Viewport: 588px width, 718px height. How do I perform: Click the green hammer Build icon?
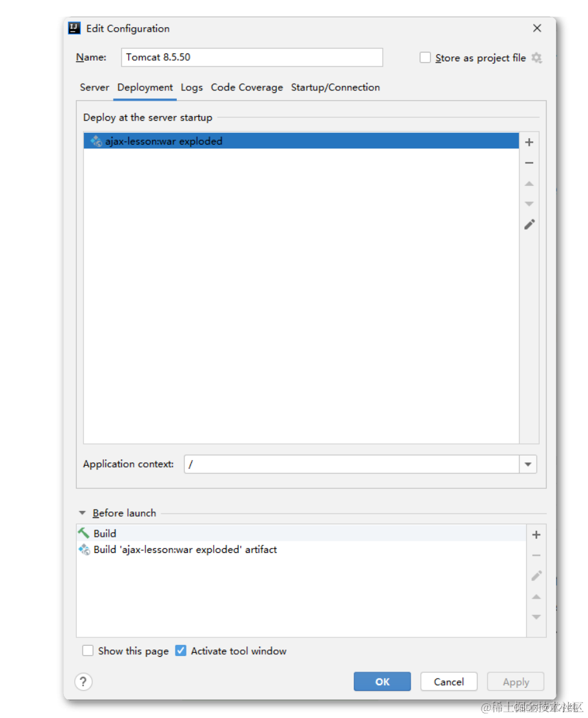pos(83,533)
